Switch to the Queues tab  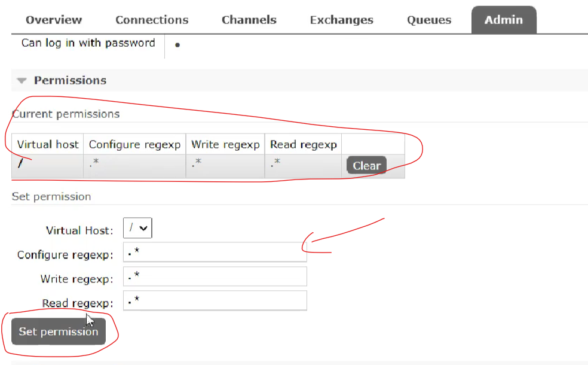tap(429, 20)
